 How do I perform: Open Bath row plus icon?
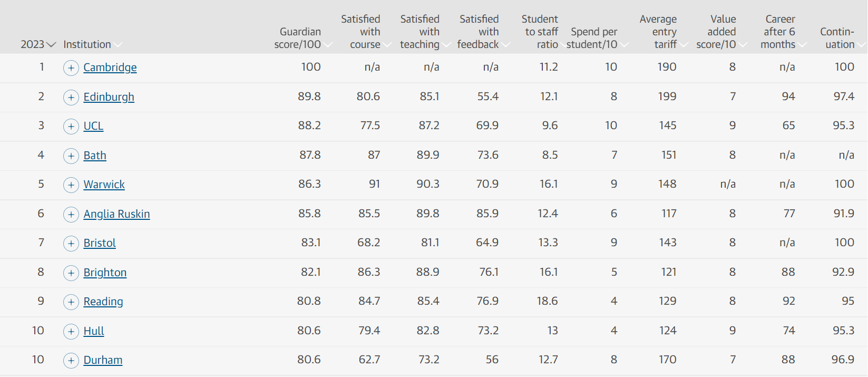71,156
